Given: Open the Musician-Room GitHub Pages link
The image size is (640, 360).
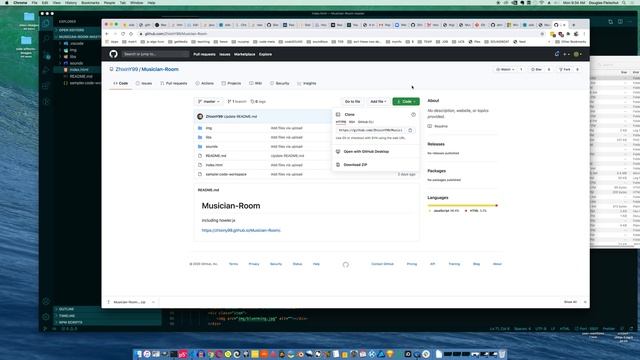Looking at the screenshot, I should point(241,231).
